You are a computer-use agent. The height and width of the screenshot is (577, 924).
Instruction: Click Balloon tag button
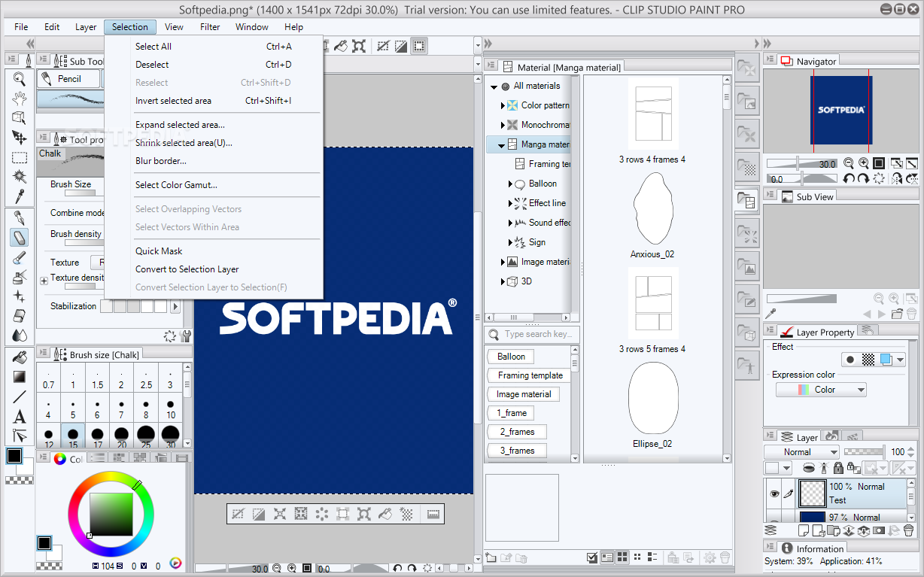tap(512, 357)
